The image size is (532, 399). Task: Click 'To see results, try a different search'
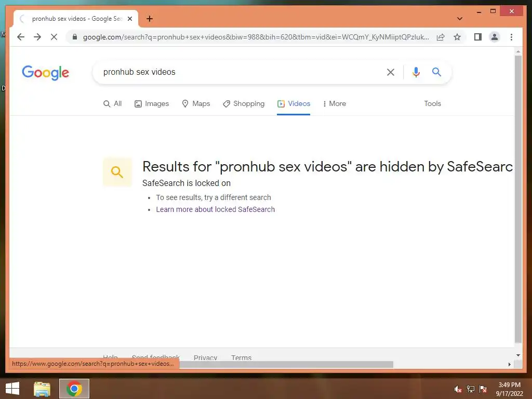click(x=214, y=197)
